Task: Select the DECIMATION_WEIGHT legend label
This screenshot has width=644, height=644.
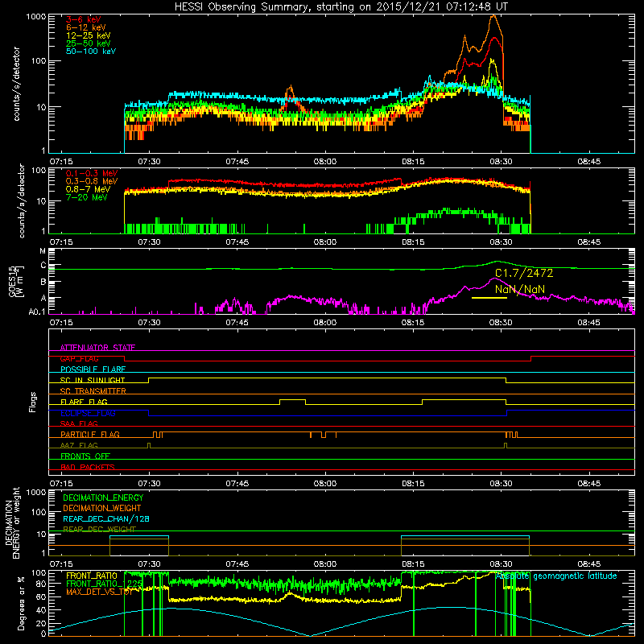Action: (102, 509)
